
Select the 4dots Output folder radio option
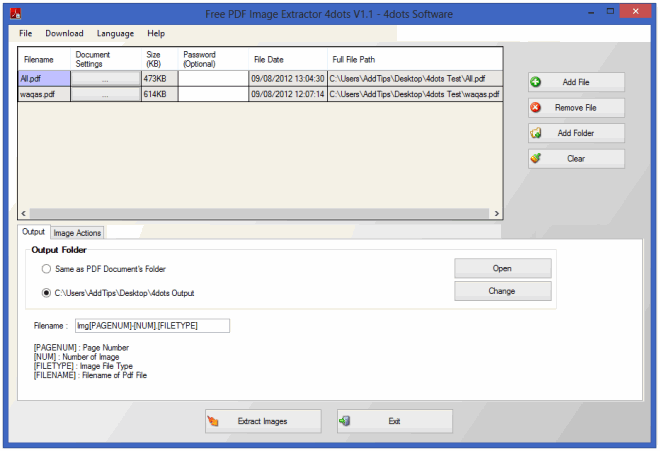[46, 293]
